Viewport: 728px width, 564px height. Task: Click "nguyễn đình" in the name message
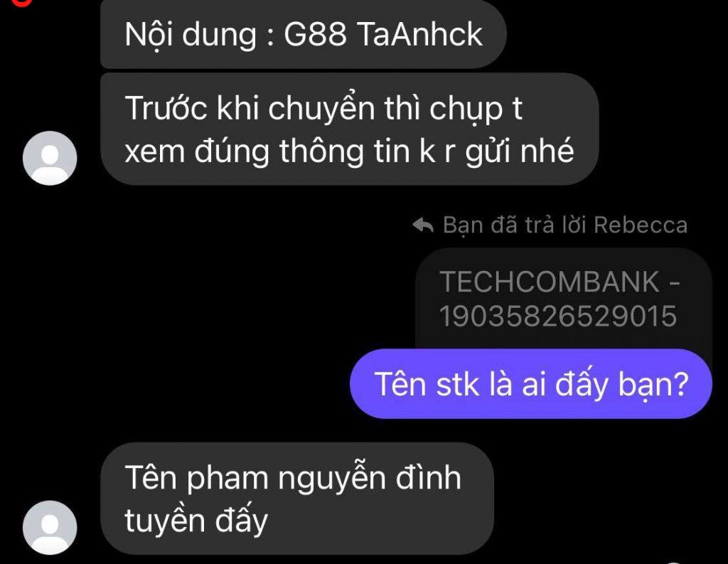tap(369, 479)
